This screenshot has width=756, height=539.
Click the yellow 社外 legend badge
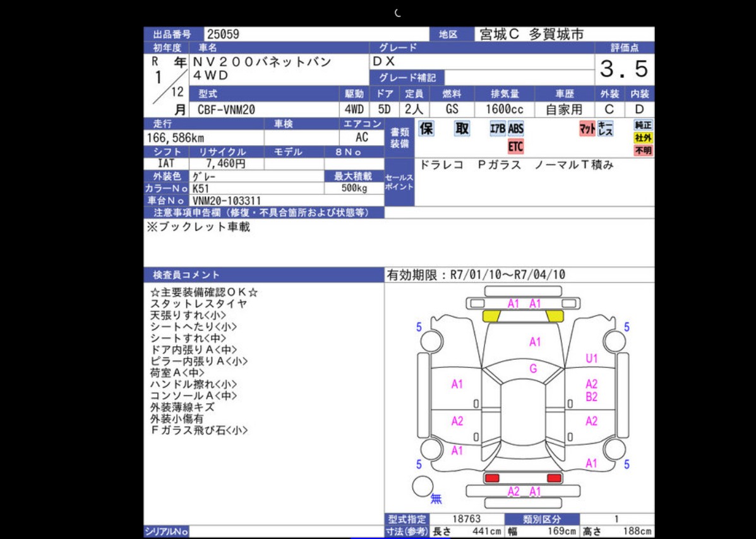tap(643, 138)
